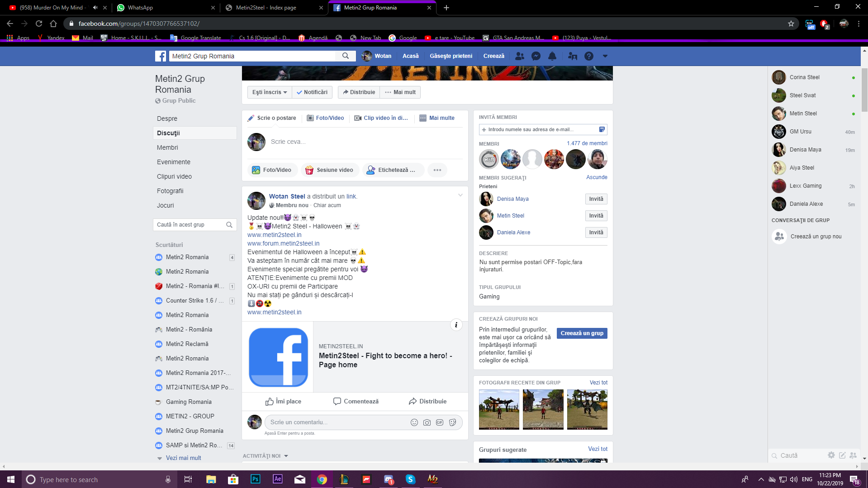Invite Daniela Alexe with Invită button

point(596,232)
